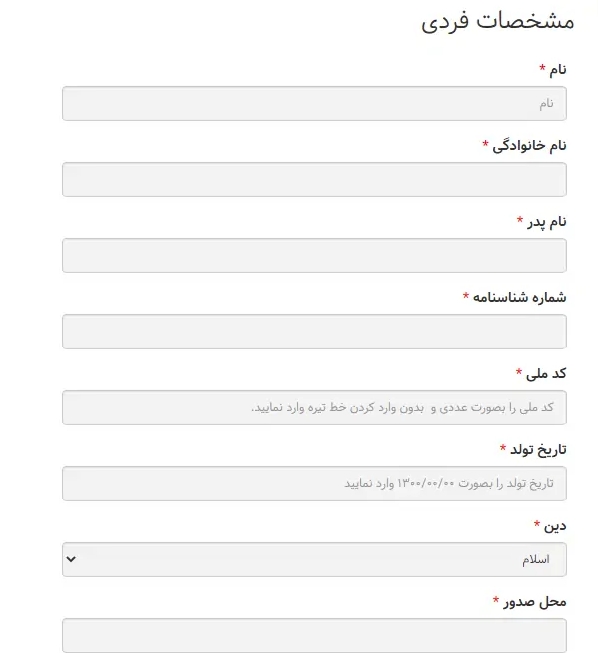598x653 pixels.
Task: Click the نام (first name) input field
Action: (314, 104)
